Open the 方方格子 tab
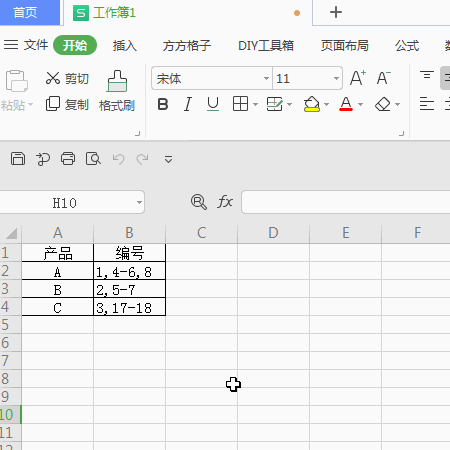 187,45
